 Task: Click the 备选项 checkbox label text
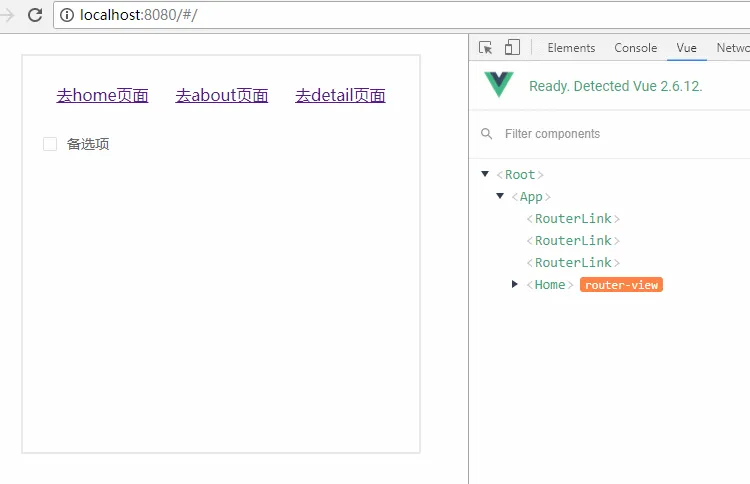(x=88, y=144)
